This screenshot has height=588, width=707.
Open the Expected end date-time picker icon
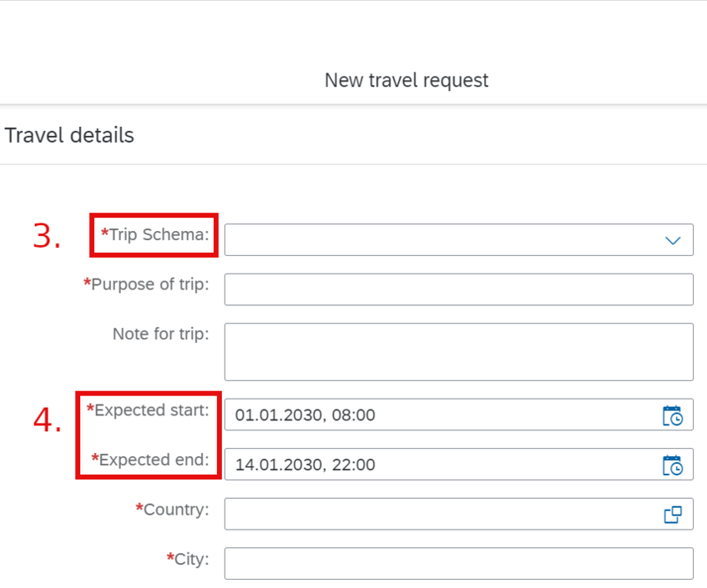tap(672, 465)
